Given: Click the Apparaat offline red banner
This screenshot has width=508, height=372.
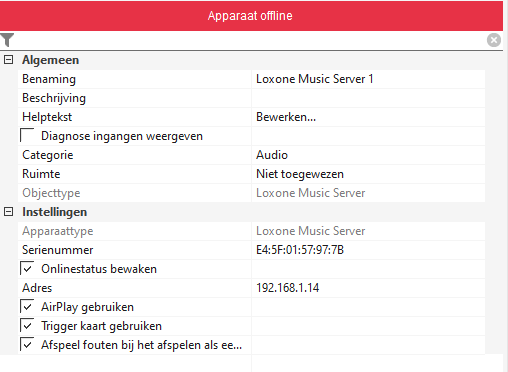Looking at the screenshot, I should point(251,16).
